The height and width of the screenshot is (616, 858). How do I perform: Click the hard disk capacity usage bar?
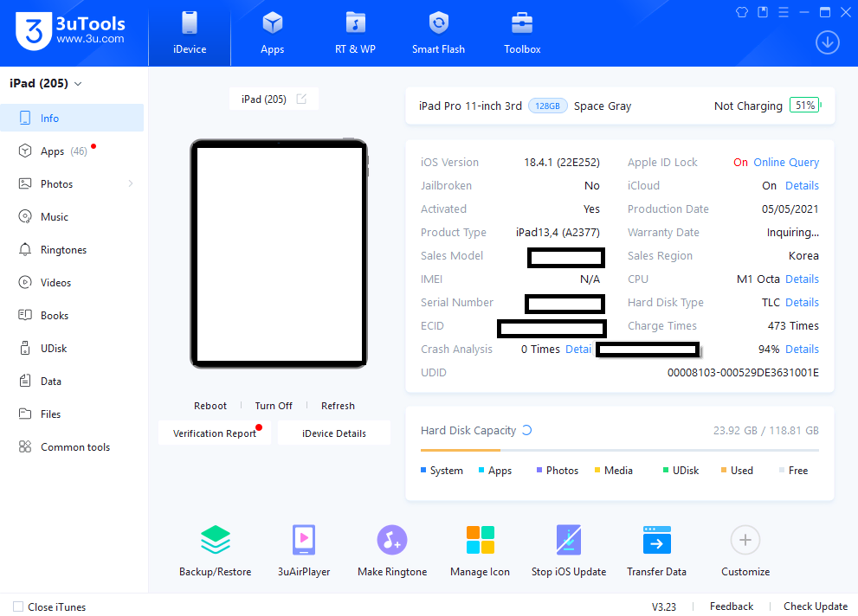tap(619, 450)
